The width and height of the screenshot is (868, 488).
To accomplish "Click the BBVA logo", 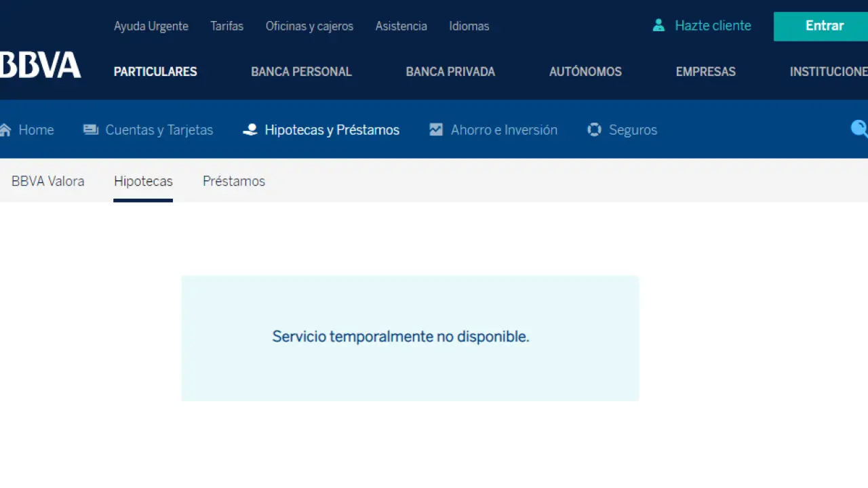I will 39,65.
